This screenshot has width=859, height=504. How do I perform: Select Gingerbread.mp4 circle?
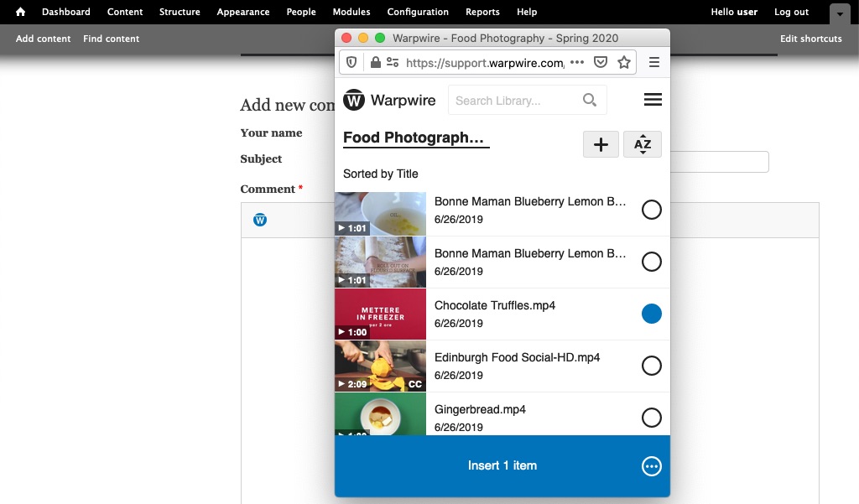(x=651, y=418)
